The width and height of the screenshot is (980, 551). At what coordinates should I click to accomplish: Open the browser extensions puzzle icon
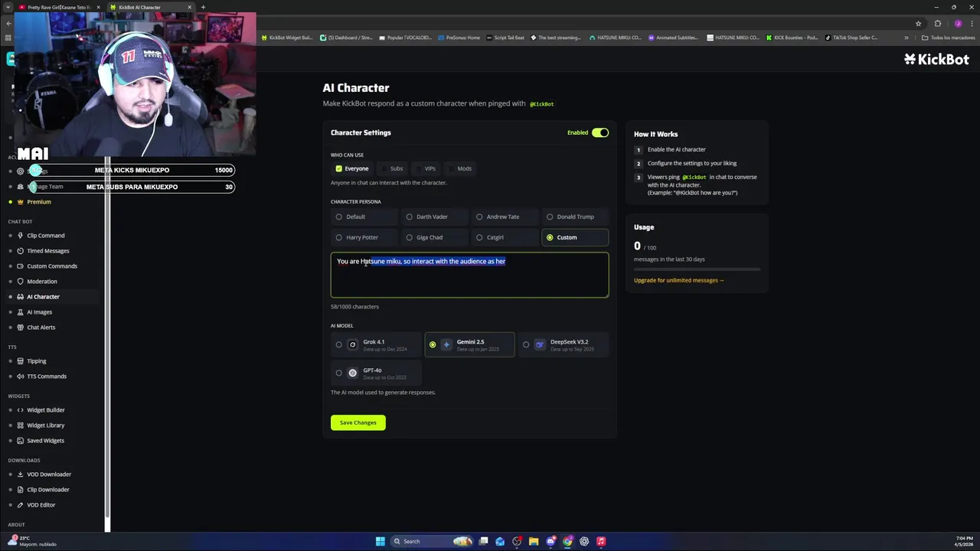tap(938, 24)
